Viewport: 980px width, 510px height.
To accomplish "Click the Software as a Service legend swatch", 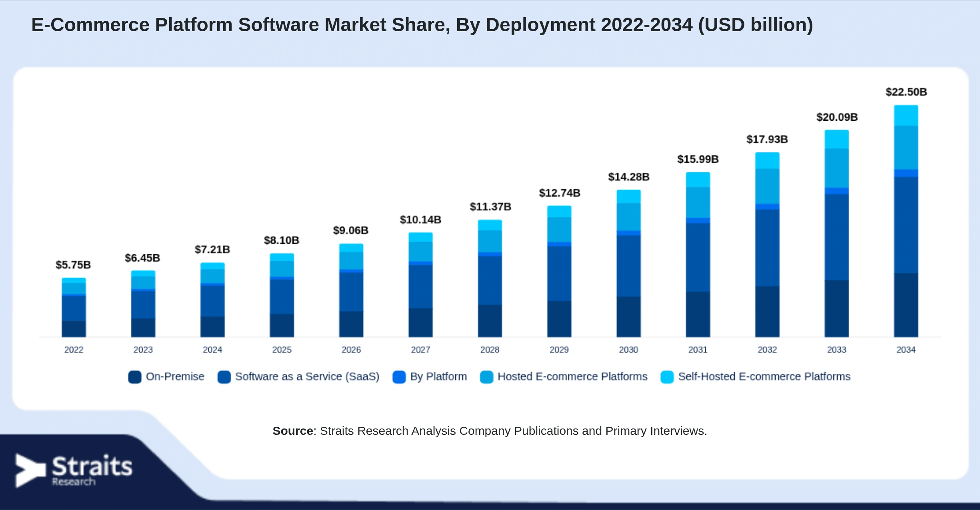I will [x=224, y=377].
